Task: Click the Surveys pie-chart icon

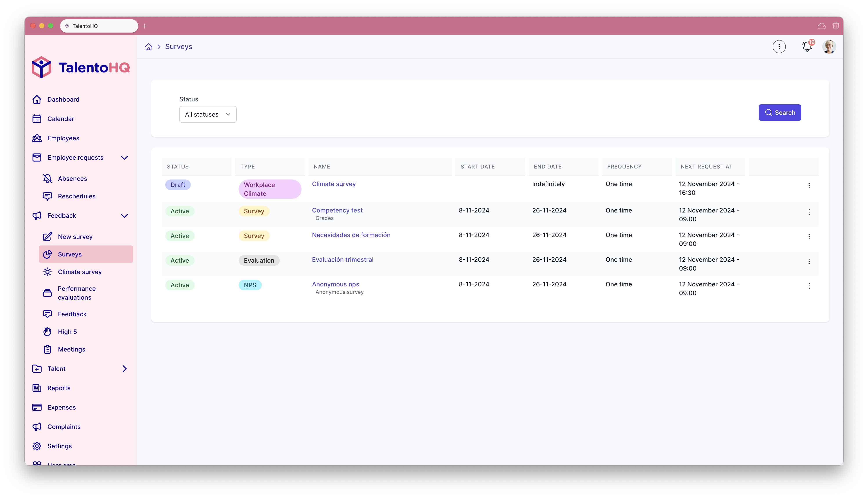Action: click(47, 254)
